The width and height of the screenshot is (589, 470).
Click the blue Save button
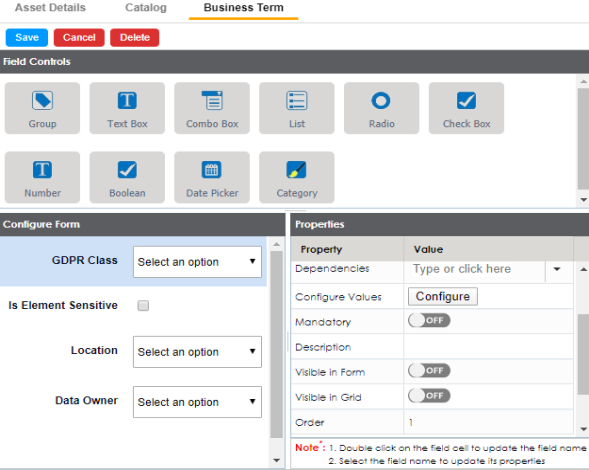pos(27,38)
